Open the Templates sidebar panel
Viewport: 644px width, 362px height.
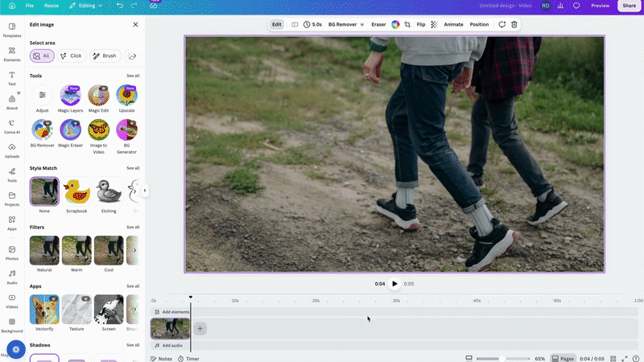coord(12,30)
